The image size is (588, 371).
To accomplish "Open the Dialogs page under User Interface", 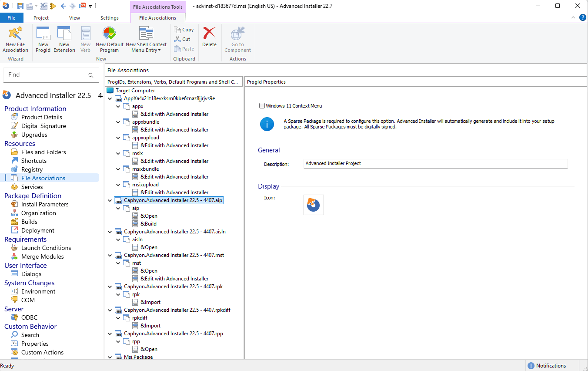I will [x=30, y=274].
